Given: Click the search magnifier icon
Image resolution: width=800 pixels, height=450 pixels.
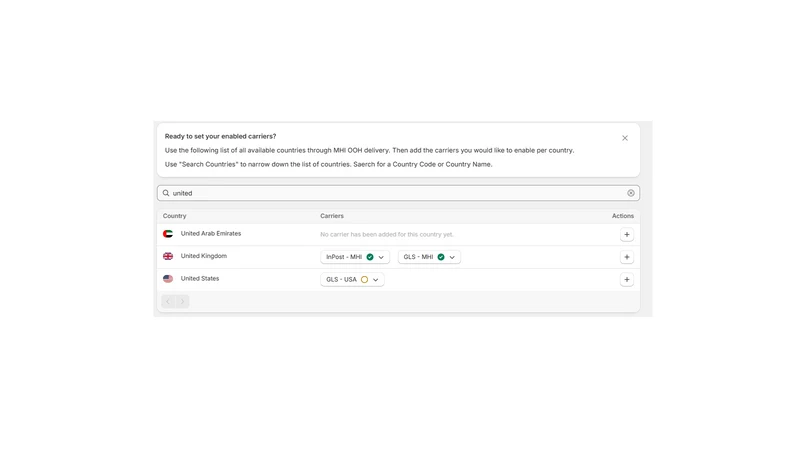Looking at the screenshot, I should [x=166, y=193].
